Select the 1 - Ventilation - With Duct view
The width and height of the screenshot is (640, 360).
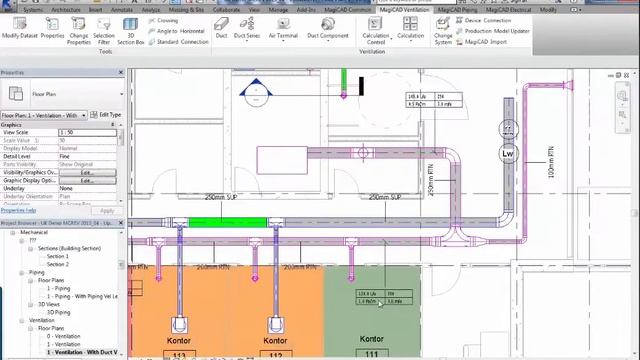point(82,352)
